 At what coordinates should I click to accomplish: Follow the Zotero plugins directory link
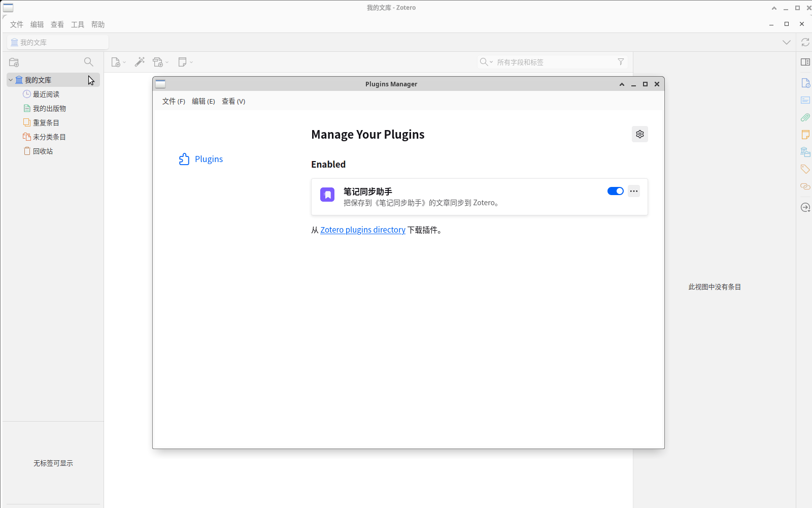pos(363,230)
